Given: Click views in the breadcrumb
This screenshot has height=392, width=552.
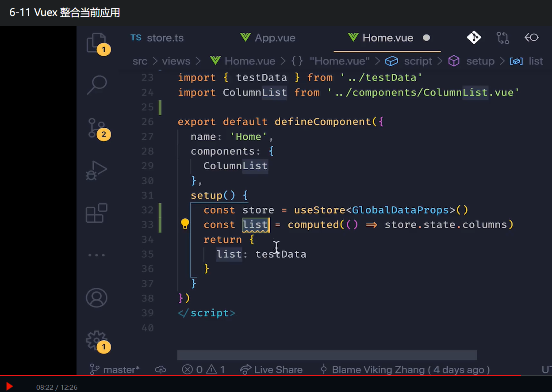Looking at the screenshot, I should pyautogui.click(x=176, y=61).
